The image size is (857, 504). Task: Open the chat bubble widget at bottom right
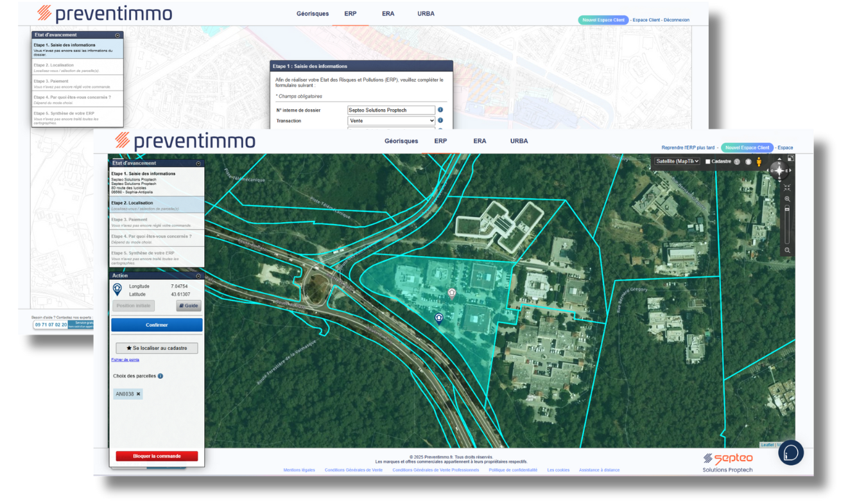click(x=791, y=453)
